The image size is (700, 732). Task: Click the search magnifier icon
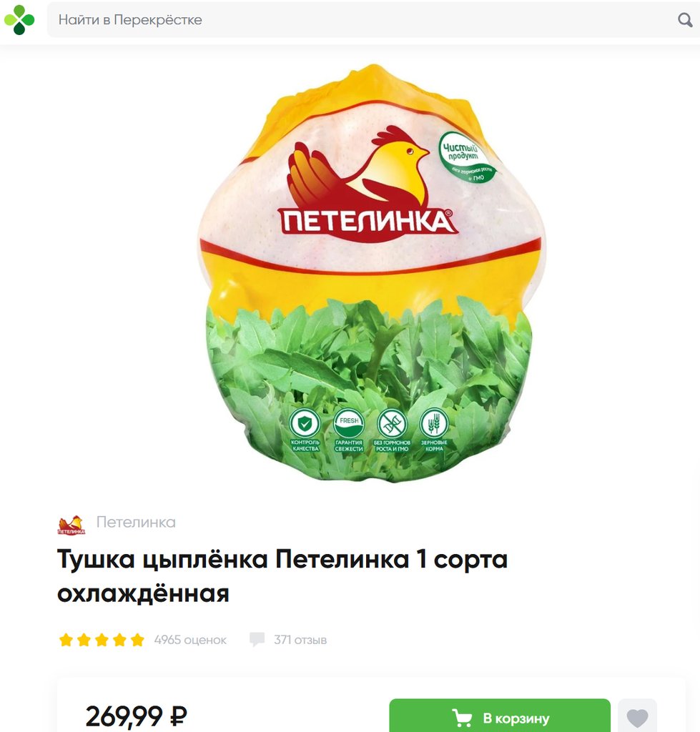click(684, 19)
